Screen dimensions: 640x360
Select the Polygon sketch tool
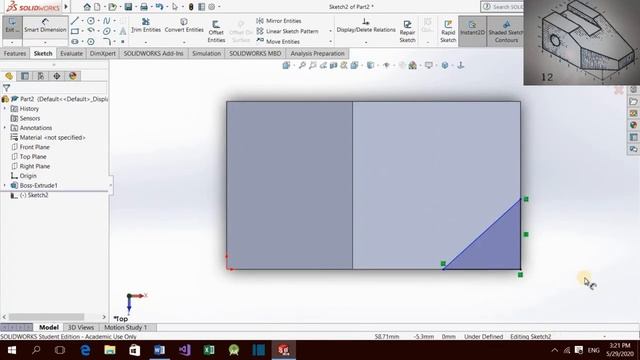click(91, 41)
